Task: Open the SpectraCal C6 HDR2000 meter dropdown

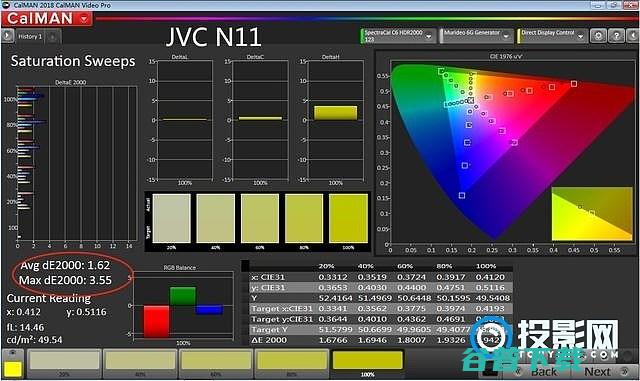Action: [x=397, y=36]
